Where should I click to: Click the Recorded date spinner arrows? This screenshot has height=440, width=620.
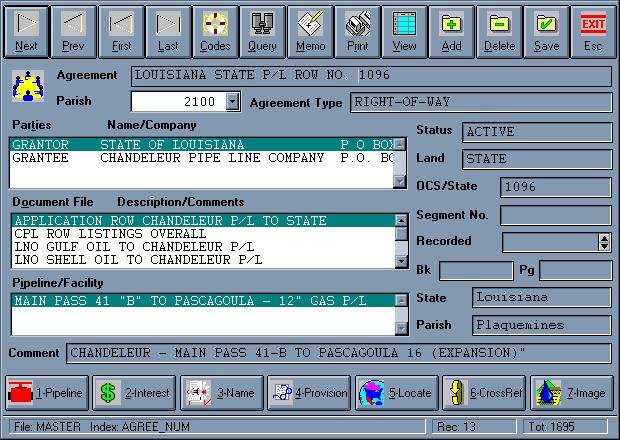coord(604,241)
